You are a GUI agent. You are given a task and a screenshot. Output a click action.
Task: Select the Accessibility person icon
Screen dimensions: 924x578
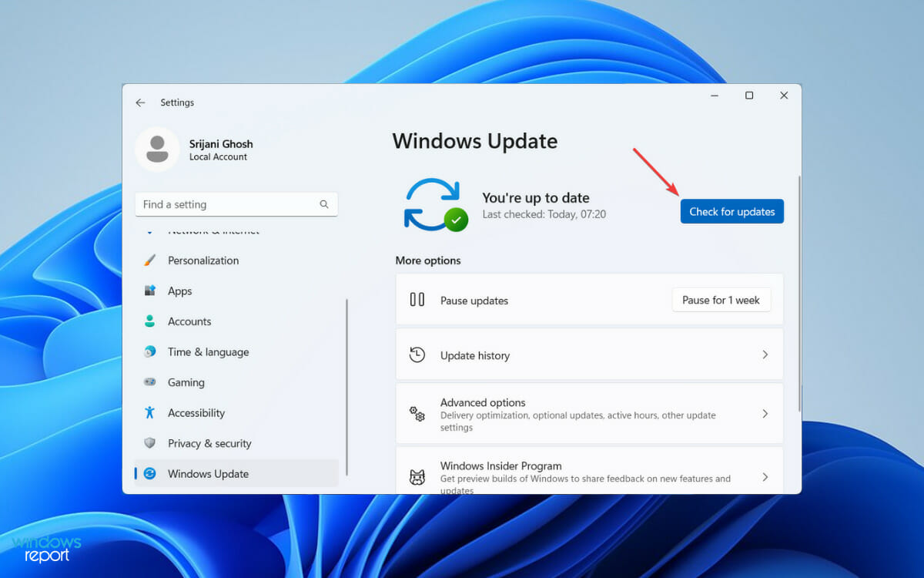pos(150,412)
